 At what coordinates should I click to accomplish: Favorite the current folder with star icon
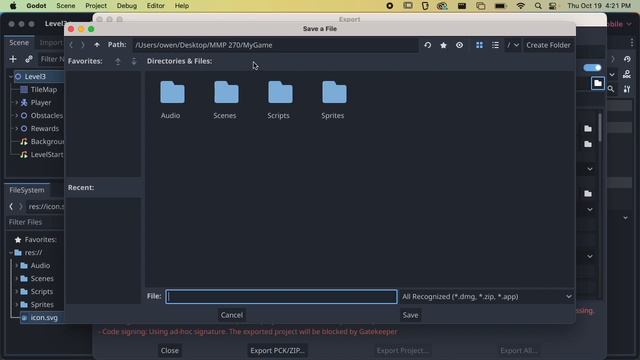click(443, 45)
